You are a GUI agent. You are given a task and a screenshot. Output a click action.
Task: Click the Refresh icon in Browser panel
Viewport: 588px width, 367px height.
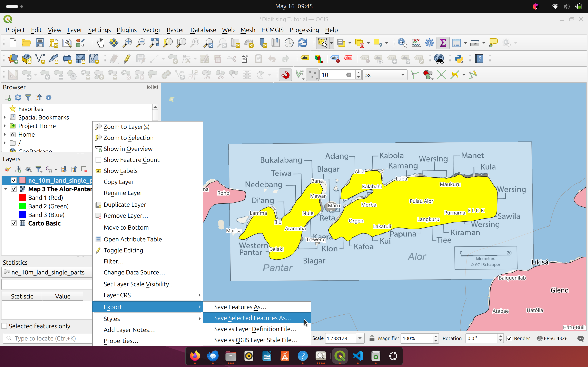point(18,98)
